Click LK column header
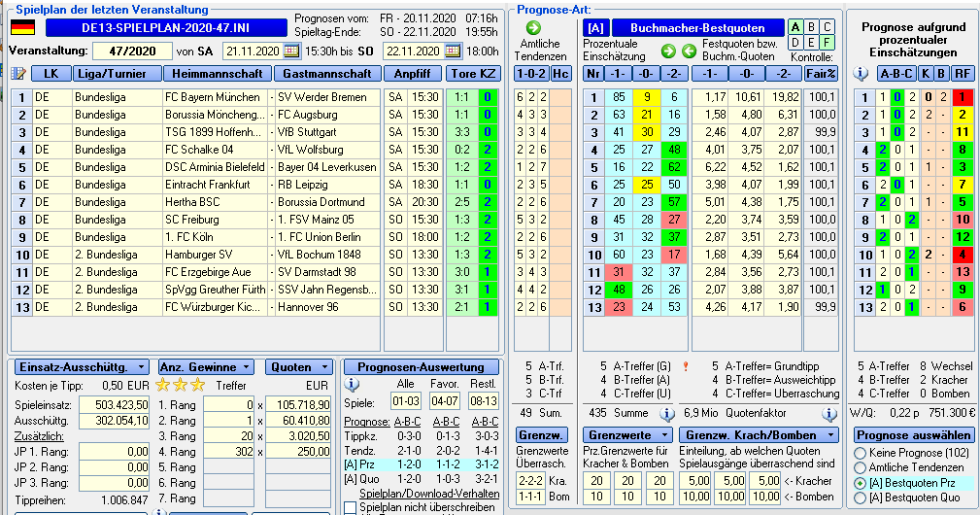Image resolution: width=980 pixels, height=515 pixels. pyautogui.click(x=51, y=74)
